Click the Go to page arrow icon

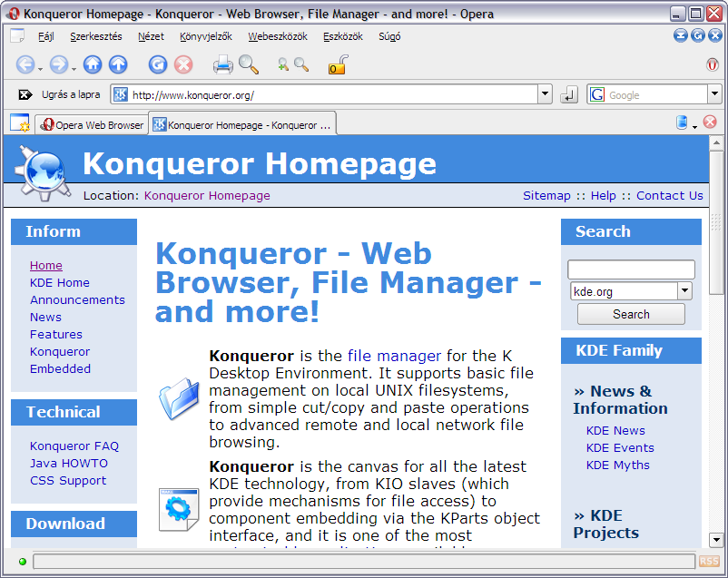point(25,94)
